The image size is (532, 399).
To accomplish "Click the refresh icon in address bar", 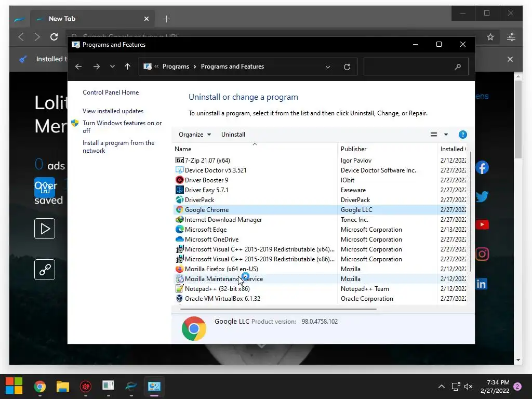I will tap(347, 67).
